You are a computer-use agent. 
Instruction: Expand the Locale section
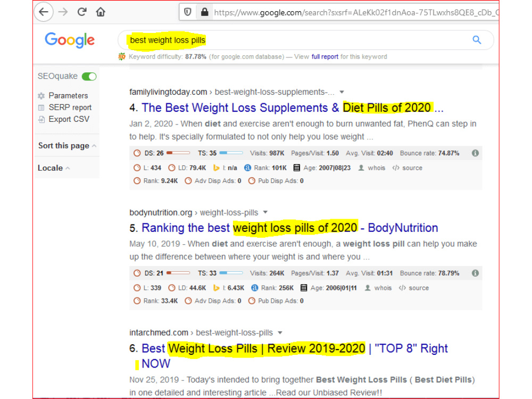point(54,168)
